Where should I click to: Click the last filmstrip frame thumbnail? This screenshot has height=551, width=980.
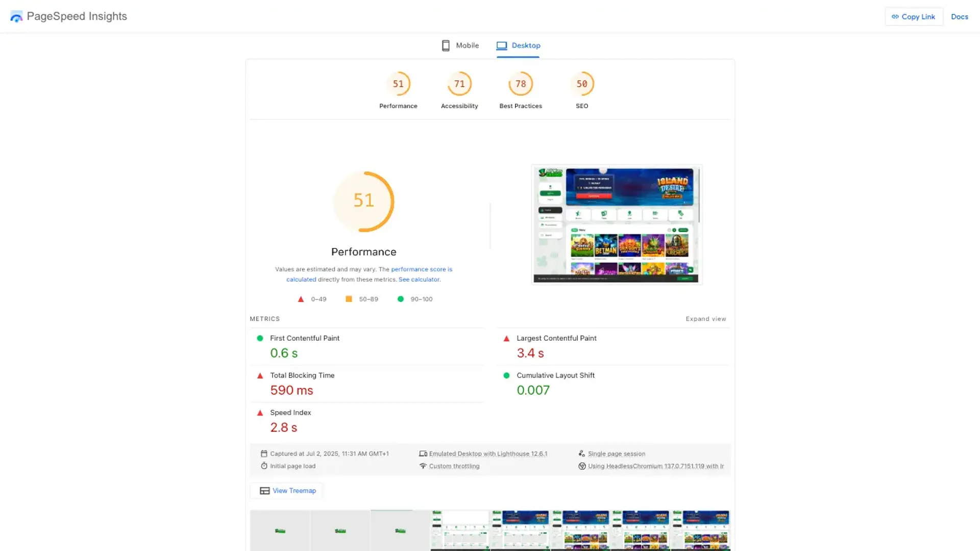701,531
